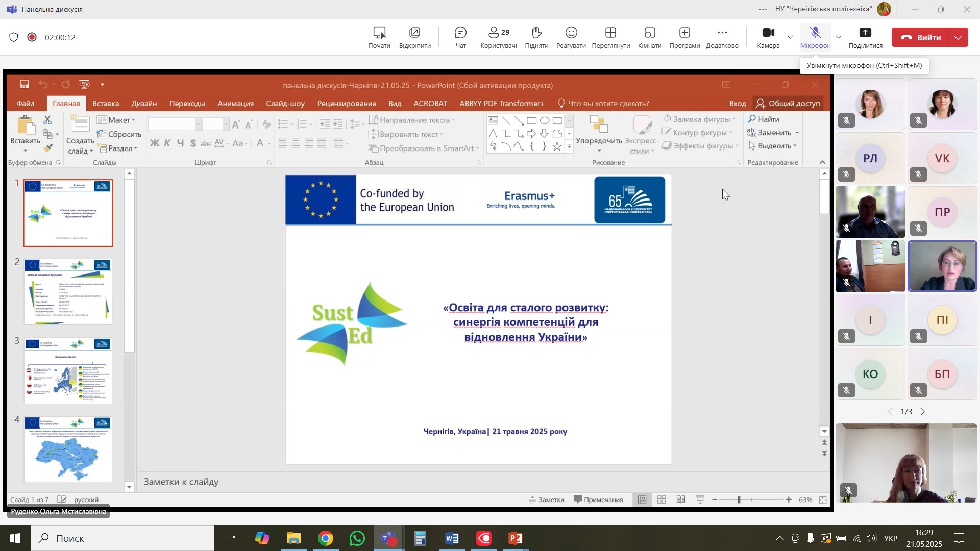The height and width of the screenshot is (551, 980).
Task: Select participant tile with initials КО
Action: [870, 374]
